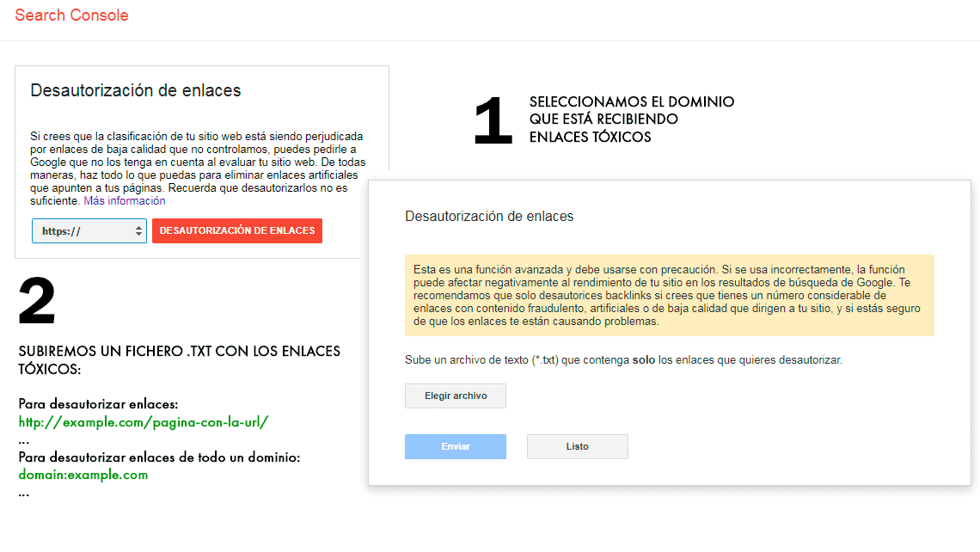Click the dialog title Desautorización de enlaces
Viewport: 980px width, 552px height.
point(489,217)
